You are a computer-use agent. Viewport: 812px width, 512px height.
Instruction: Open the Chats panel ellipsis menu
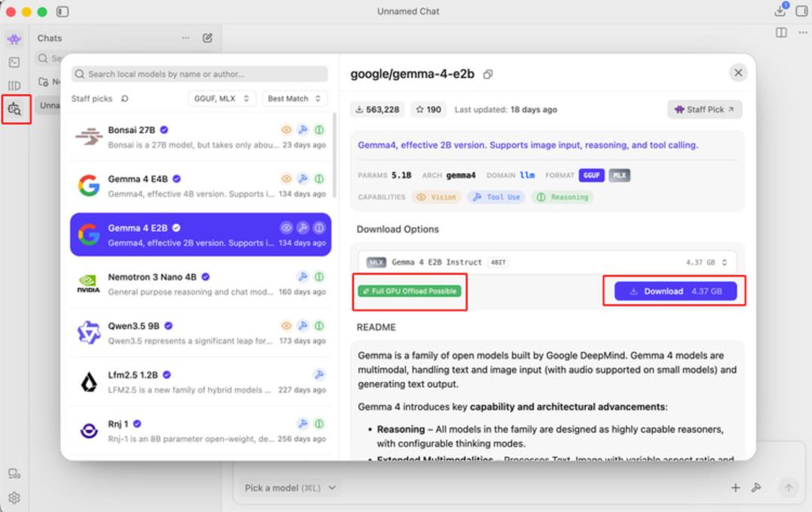(186, 38)
